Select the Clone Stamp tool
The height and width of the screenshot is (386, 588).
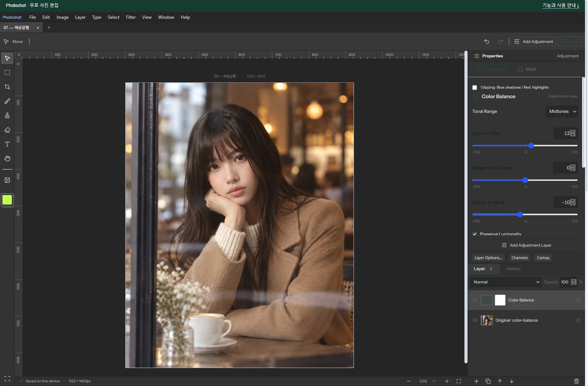point(7,115)
